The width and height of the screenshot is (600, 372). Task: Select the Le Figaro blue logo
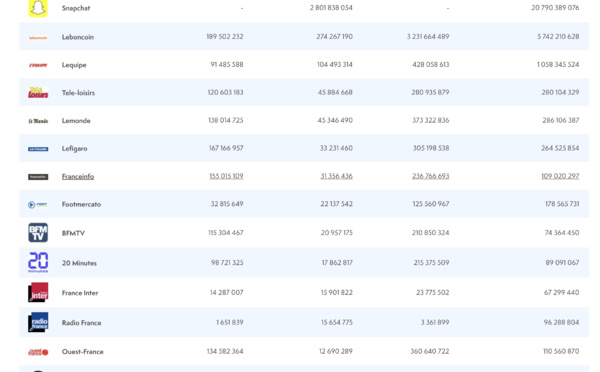pos(38,149)
